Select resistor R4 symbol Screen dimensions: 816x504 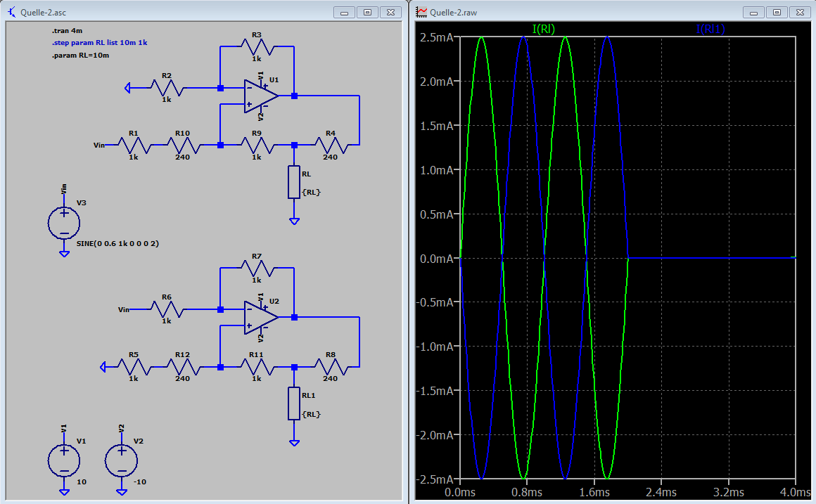pyautogui.click(x=331, y=146)
